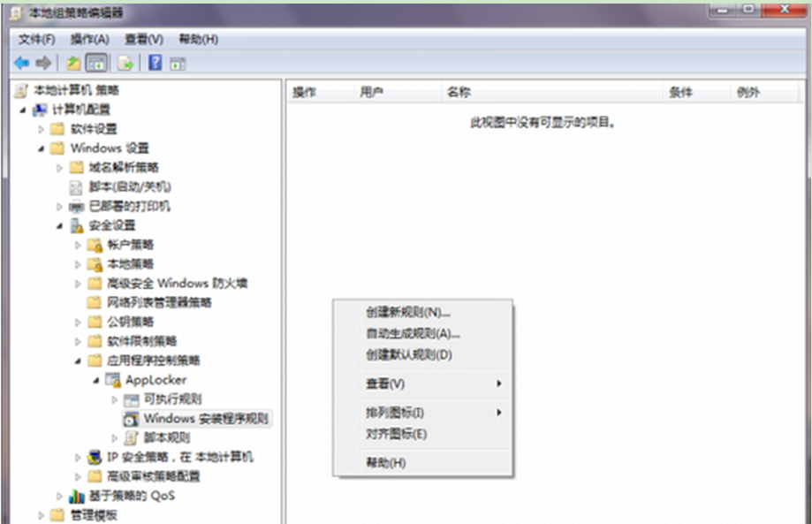Toggle the show/hide action pane icon

[x=178, y=63]
